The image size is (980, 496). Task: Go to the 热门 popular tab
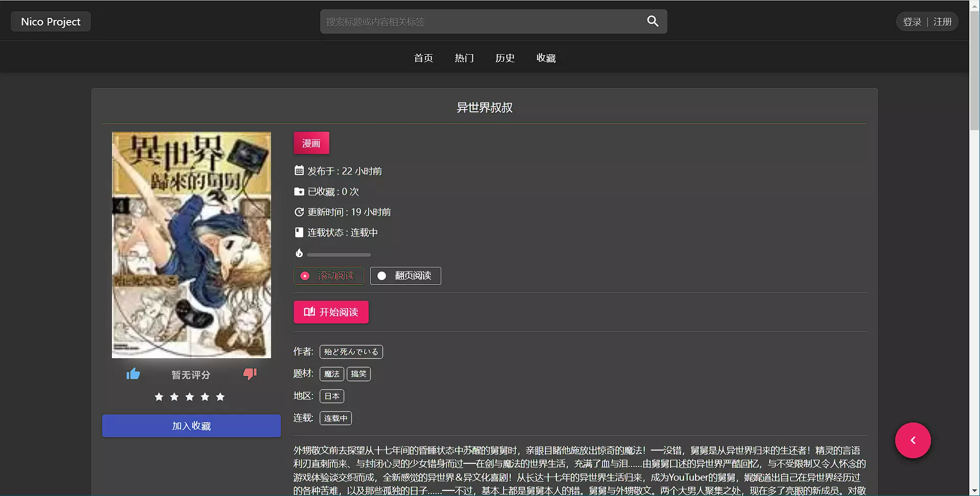pos(464,58)
